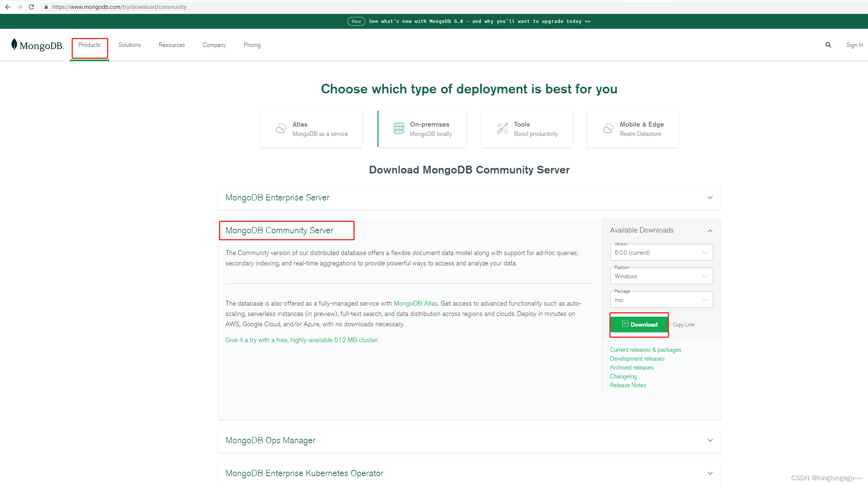Expand Enterprise Kubernetes Operator section chevron
Viewport: 868px width, 485px height.
(x=710, y=473)
